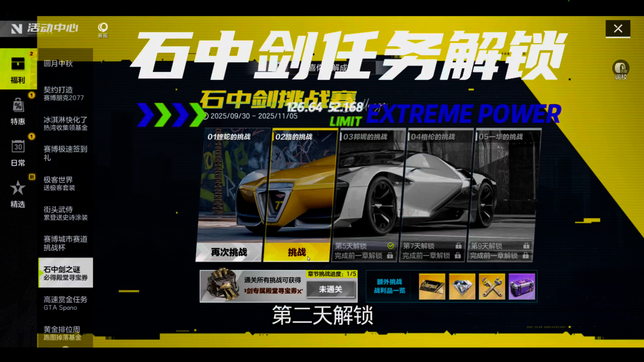Click the 第5天解锁 green checkmark
This screenshot has width=644, height=362.
point(390,246)
